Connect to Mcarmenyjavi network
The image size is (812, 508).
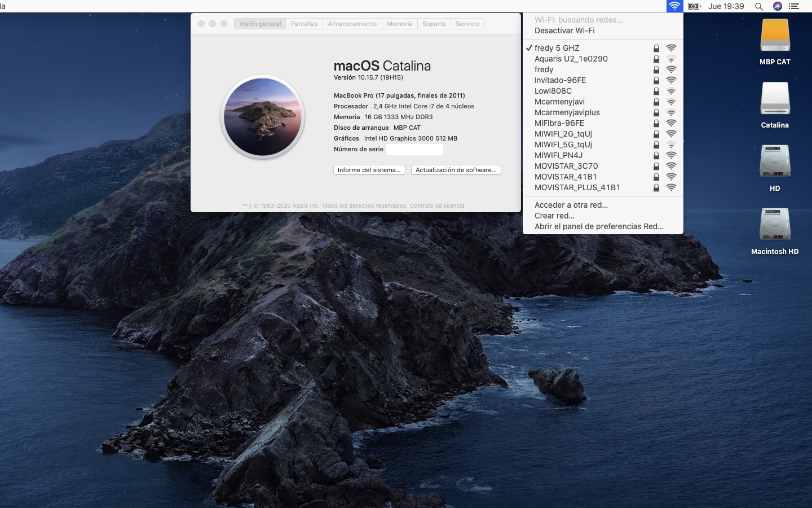[x=603, y=102]
